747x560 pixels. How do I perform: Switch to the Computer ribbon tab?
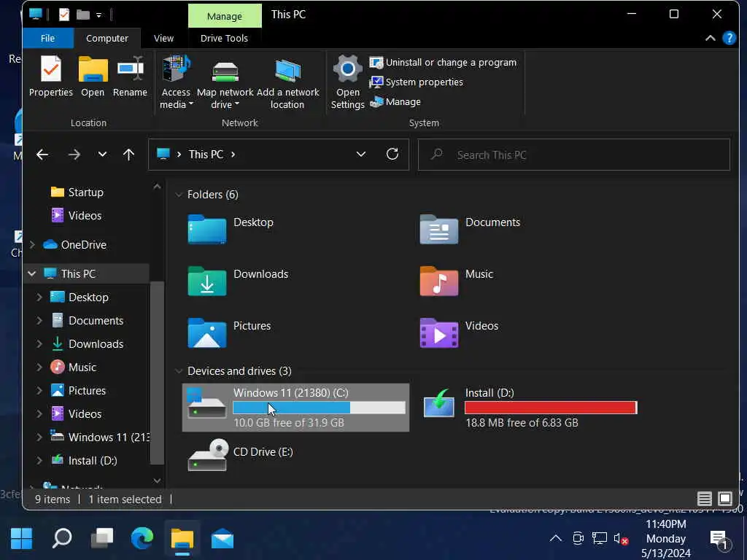[x=107, y=38]
